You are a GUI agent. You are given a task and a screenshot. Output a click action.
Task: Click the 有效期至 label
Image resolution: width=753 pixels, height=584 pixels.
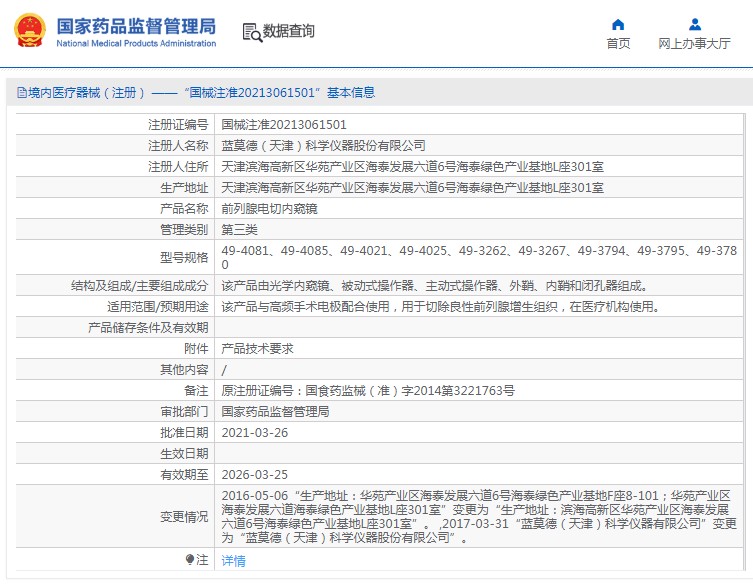[x=184, y=474]
